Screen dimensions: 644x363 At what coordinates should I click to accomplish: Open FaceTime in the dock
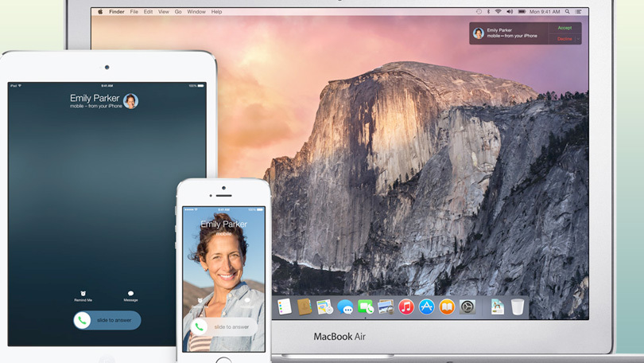click(366, 306)
